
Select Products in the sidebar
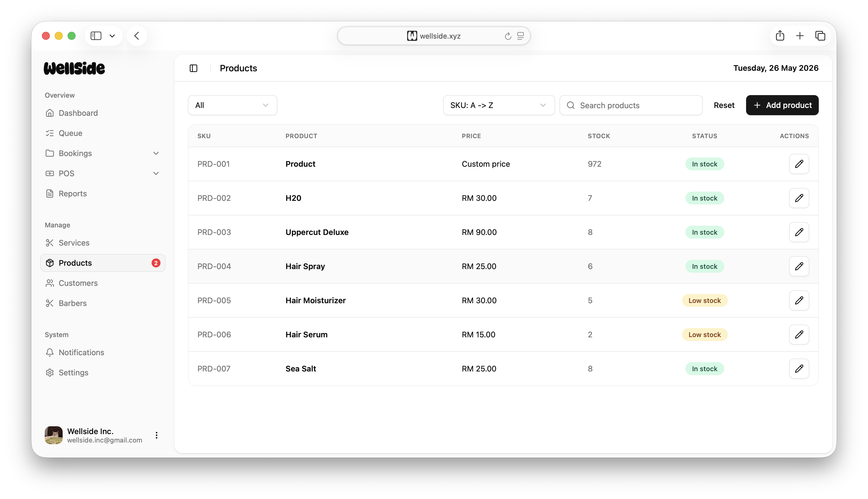[x=103, y=263]
